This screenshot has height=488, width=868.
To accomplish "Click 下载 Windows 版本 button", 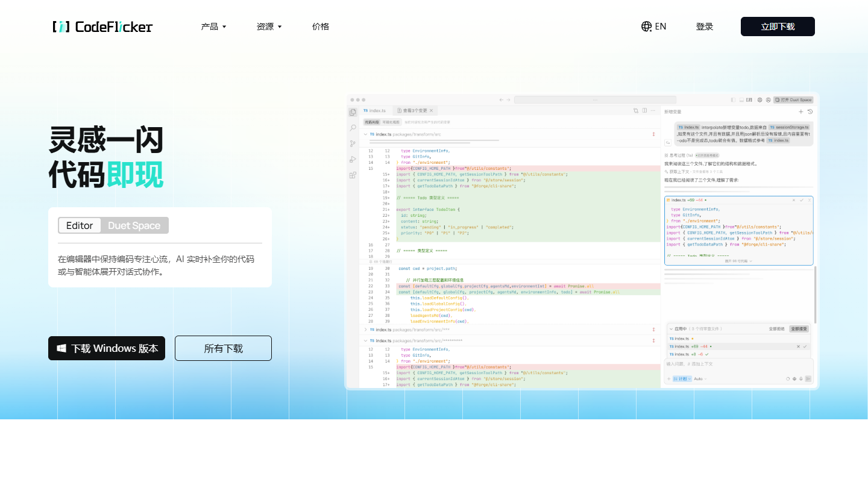I will pyautogui.click(x=107, y=348).
